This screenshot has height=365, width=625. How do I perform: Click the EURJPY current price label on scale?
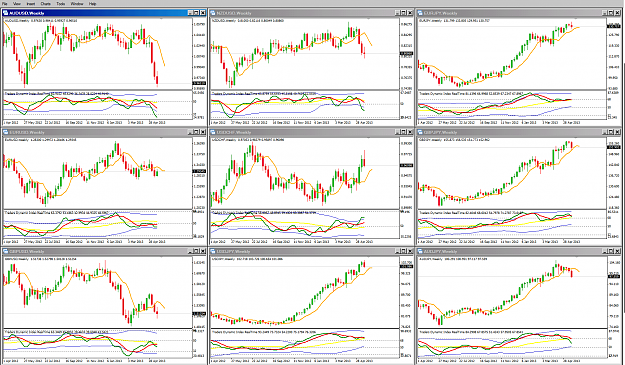coord(613,26)
